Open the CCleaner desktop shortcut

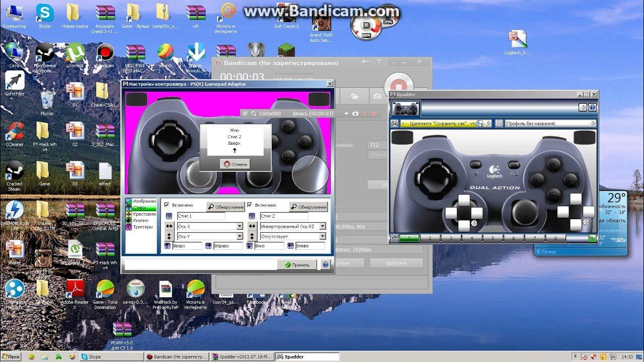(x=15, y=134)
